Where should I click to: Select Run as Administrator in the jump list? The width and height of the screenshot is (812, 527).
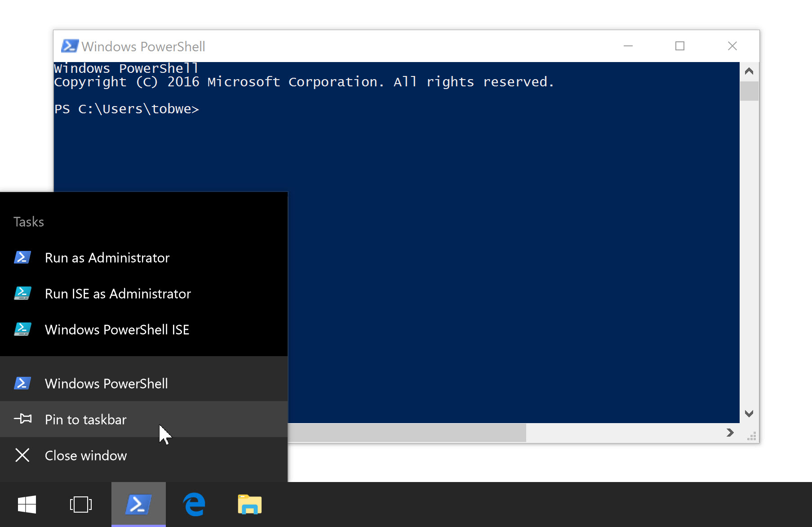[144, 258]
